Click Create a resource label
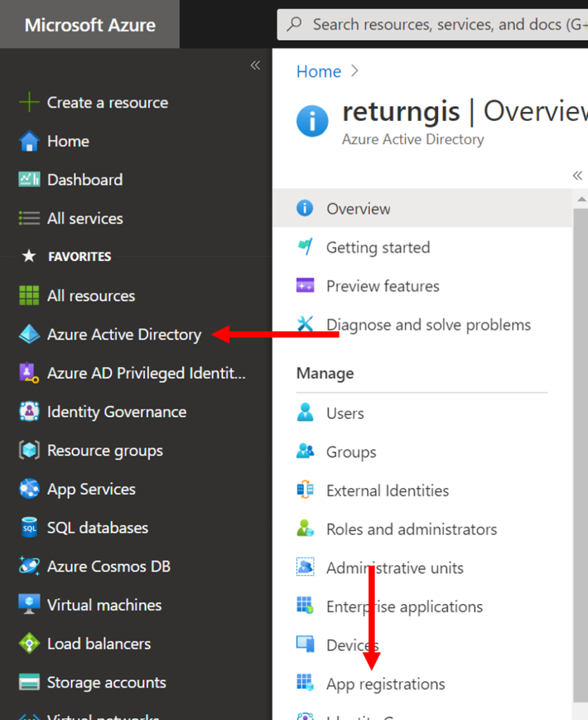 coord(108,103)
